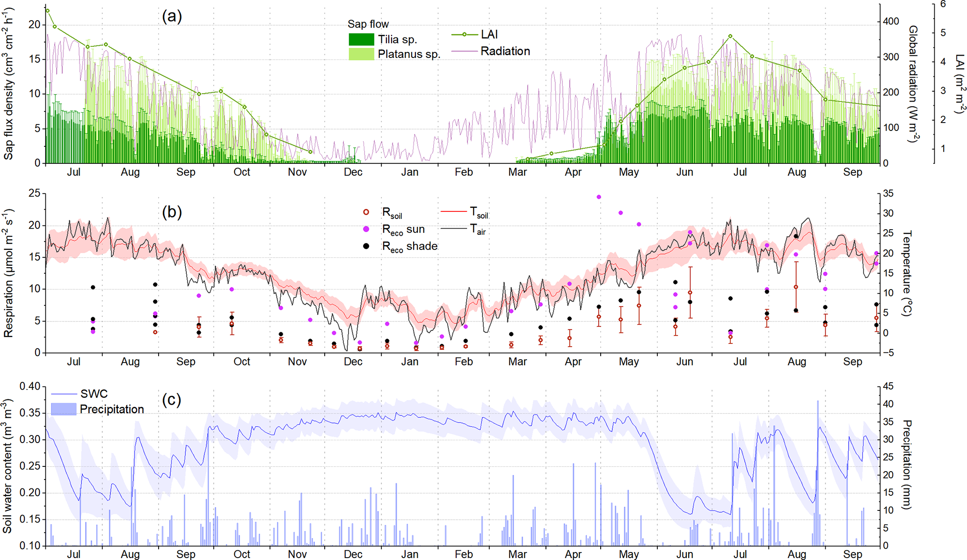967x560 pixels.
Task: Click the 'LAI (m2 m-2)' axis title
Action: 959,84
